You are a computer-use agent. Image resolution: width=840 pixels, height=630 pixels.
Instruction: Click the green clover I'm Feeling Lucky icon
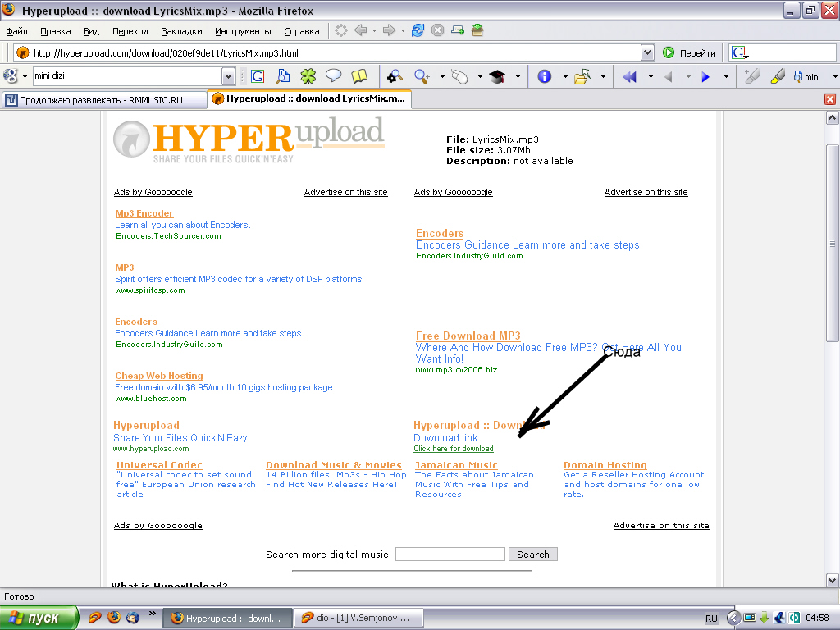tap(308, 76)
